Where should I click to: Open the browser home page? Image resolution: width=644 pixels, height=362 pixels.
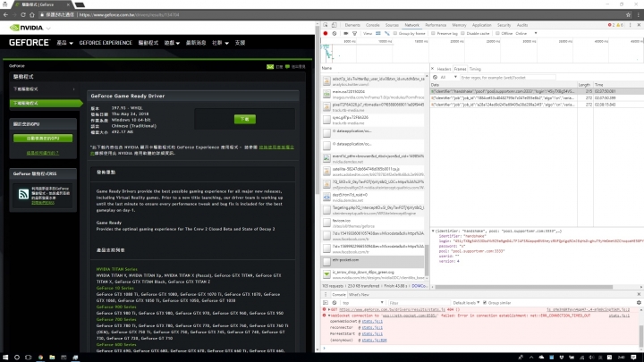click(x=32, y=15)
